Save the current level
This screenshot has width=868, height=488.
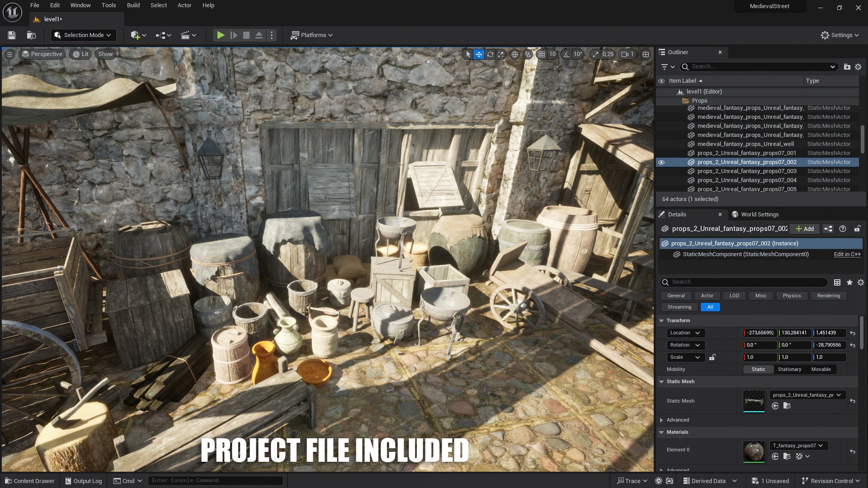[x=12, y=35]
